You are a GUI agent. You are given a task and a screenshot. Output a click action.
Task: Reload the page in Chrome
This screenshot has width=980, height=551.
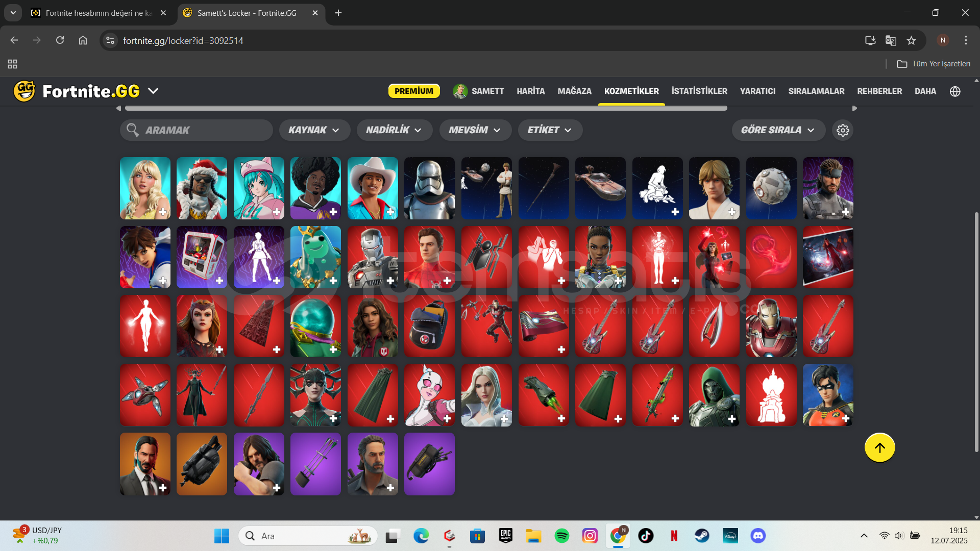pyautogui.click(x=60, y=40)
